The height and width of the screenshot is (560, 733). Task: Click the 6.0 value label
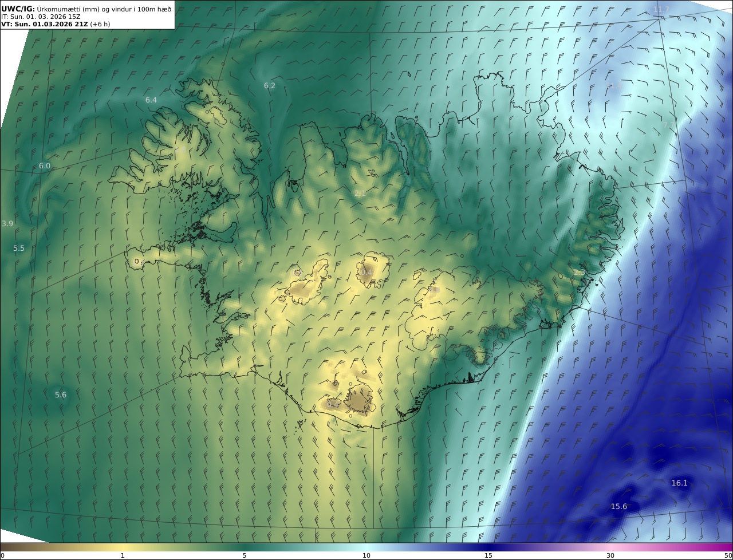coord(45,165)
